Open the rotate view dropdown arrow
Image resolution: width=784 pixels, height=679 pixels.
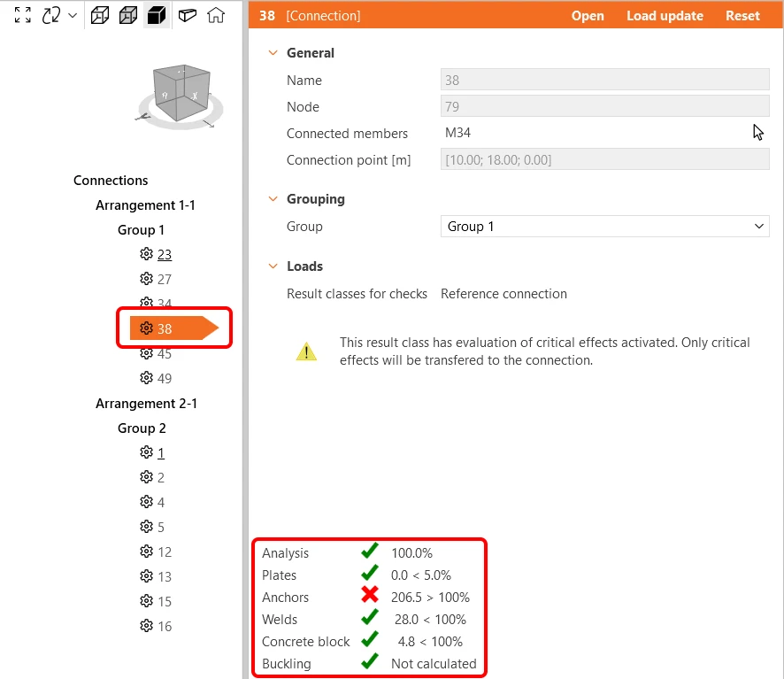[73, 16]
